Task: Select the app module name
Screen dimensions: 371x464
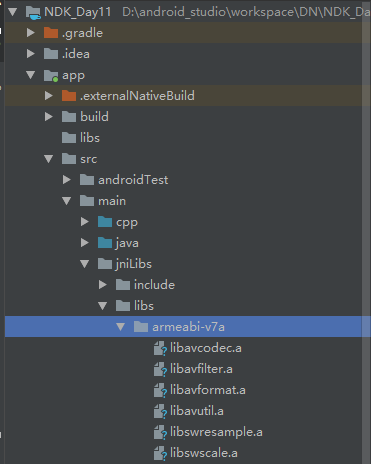Action: pos(74,76)
